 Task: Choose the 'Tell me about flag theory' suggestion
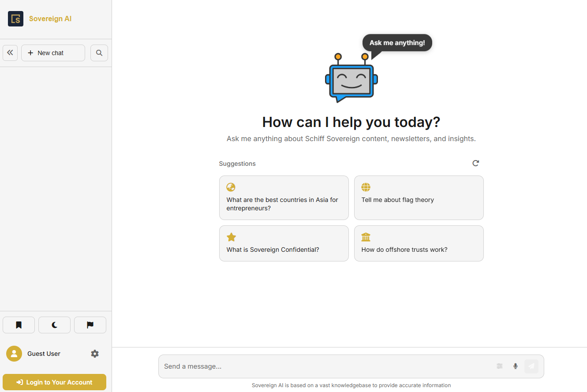[x=419, y=198]
